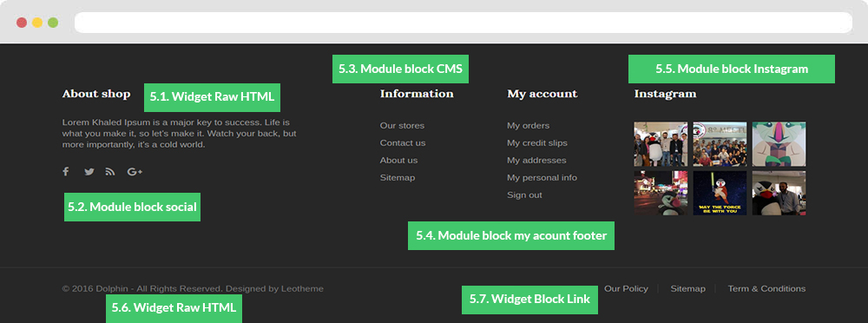
Task: Open Instagram photo of Star Wars puffin
Action: pos(720,193)
